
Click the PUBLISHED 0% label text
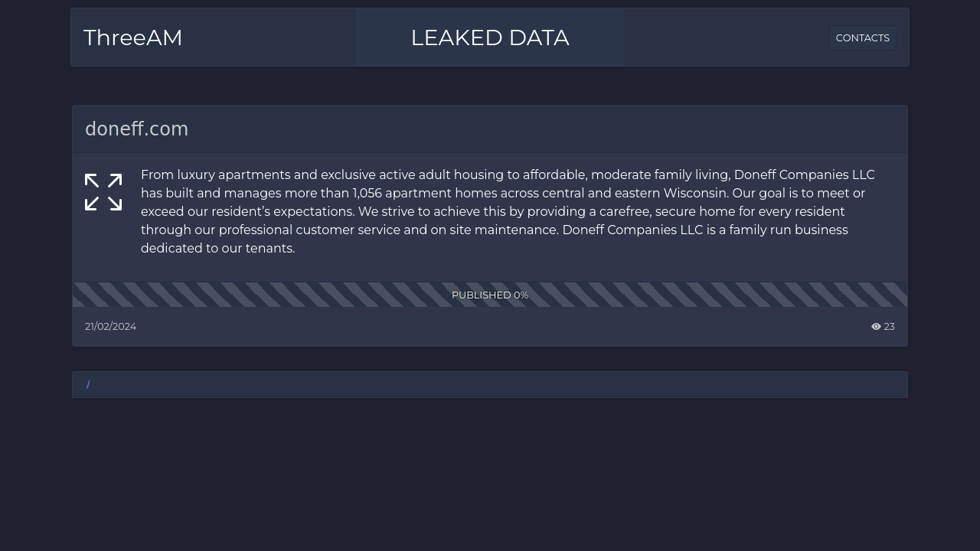490,295
